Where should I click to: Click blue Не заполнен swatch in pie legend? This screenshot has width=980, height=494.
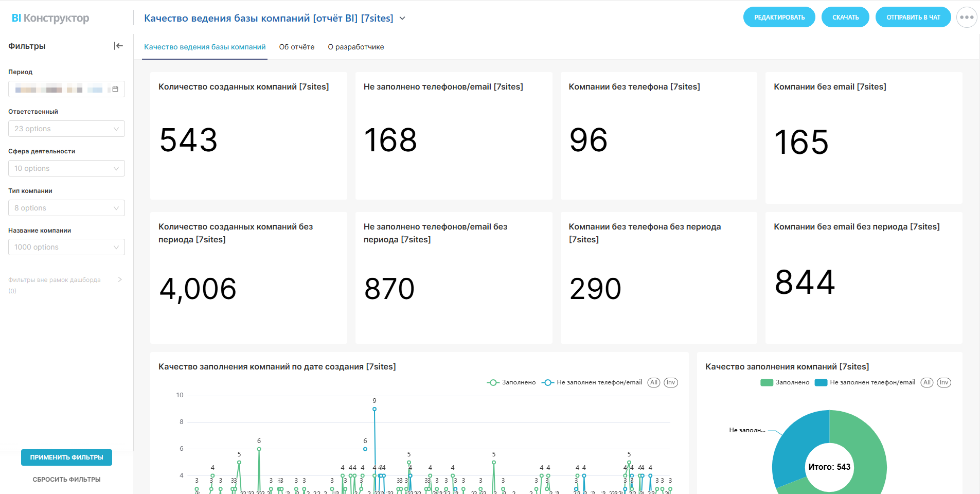click(x=821, y=382)
